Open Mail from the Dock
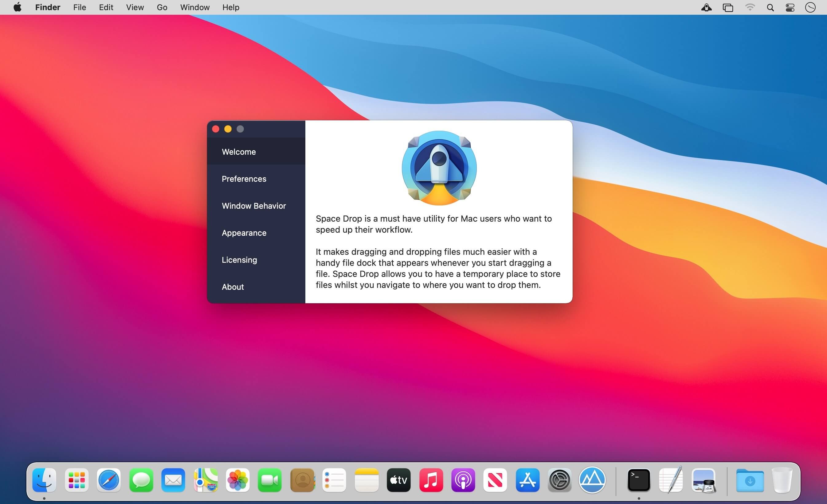The image size is (827, 504). (173, 480)
